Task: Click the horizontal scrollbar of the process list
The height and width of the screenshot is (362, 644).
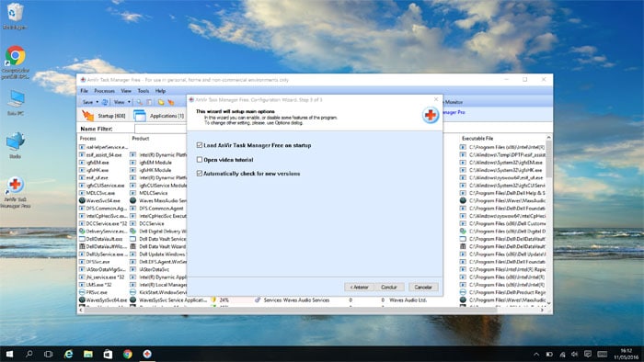Action: pyautogui.click(x=290, y=311)
